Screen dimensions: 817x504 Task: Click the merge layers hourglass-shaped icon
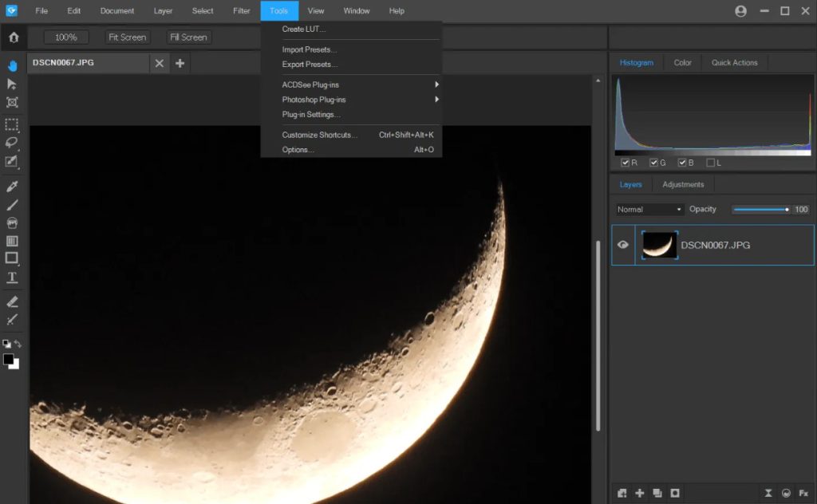pyautogui.click(x=768, y=493)
